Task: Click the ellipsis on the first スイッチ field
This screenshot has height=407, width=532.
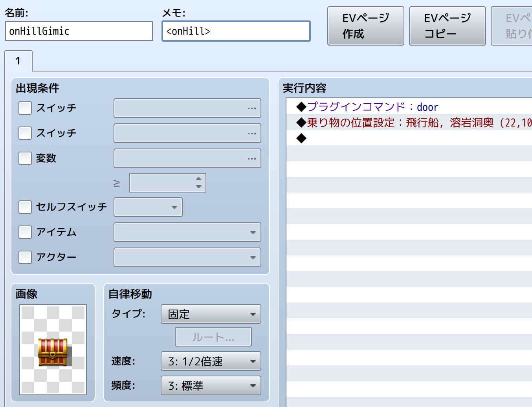Action: click(252, 108)
